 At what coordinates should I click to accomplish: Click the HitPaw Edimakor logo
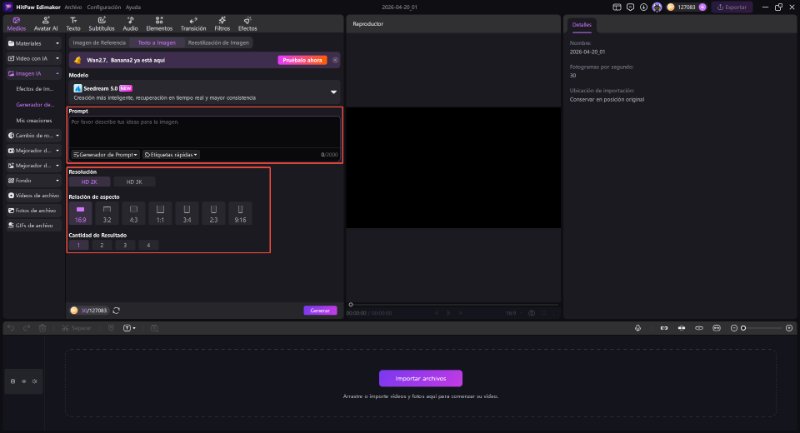[x=8, y=7]
